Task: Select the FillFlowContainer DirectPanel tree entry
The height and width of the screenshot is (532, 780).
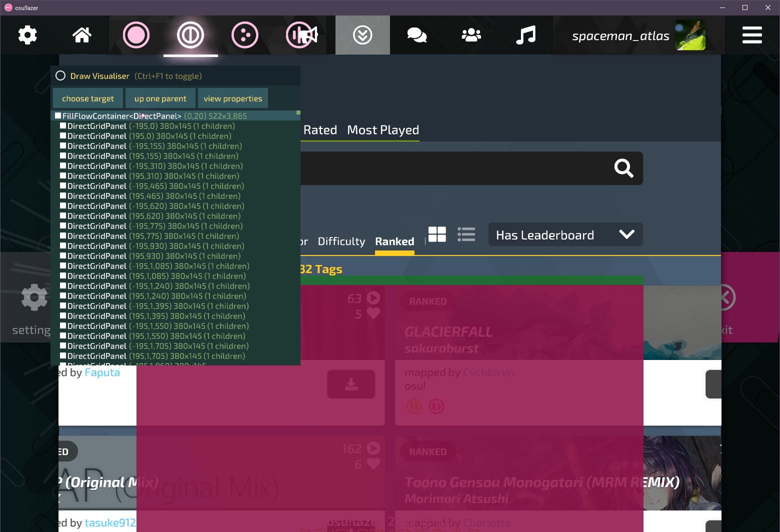Action: click(x=121, y=115)
